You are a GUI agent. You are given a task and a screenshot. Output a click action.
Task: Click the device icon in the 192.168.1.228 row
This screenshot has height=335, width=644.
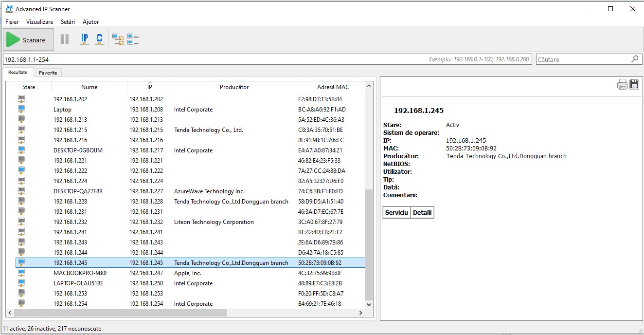[x=21, y=201]
